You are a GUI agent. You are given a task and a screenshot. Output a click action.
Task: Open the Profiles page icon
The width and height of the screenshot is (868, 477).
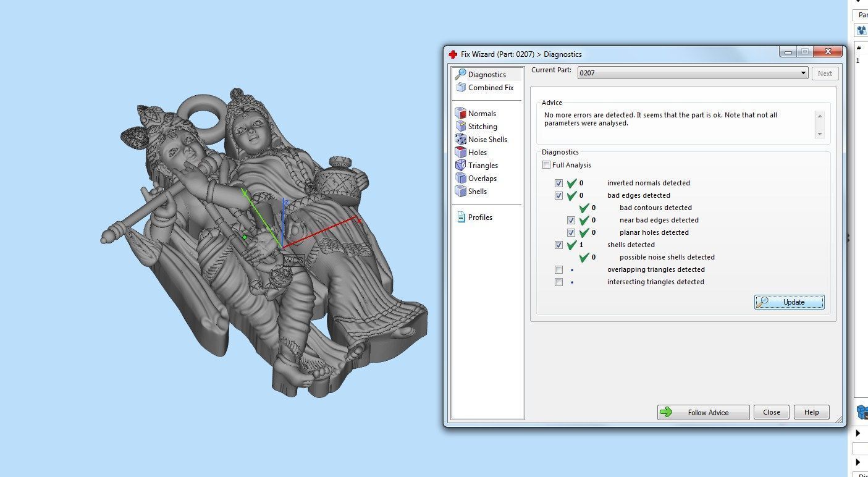[x=461, y=217]
